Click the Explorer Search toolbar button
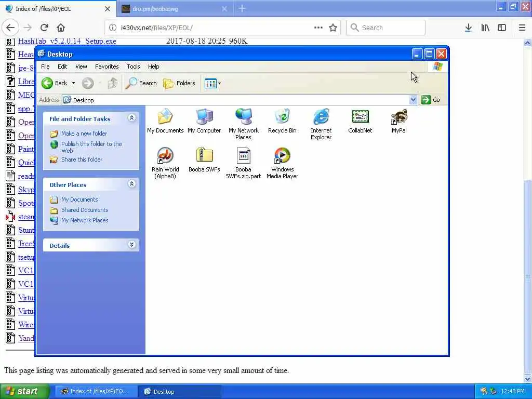The width and height of the screenshot is (532, 399). tap(141, 83)
